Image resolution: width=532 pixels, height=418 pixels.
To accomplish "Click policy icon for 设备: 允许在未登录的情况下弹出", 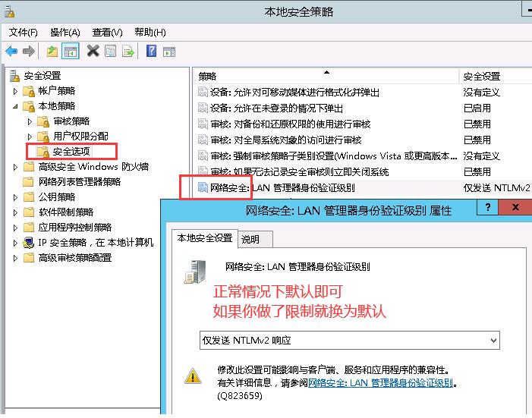I will 203,108.
